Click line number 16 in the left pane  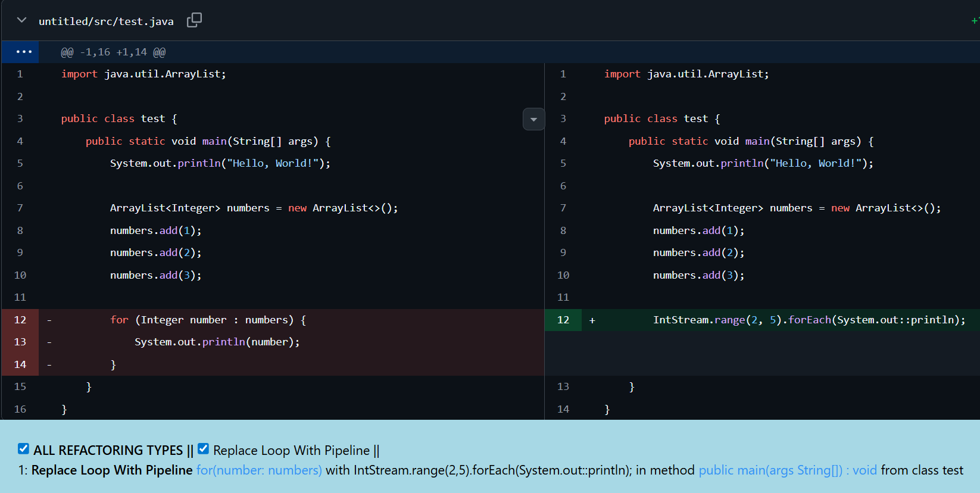(x=20, y=409)
